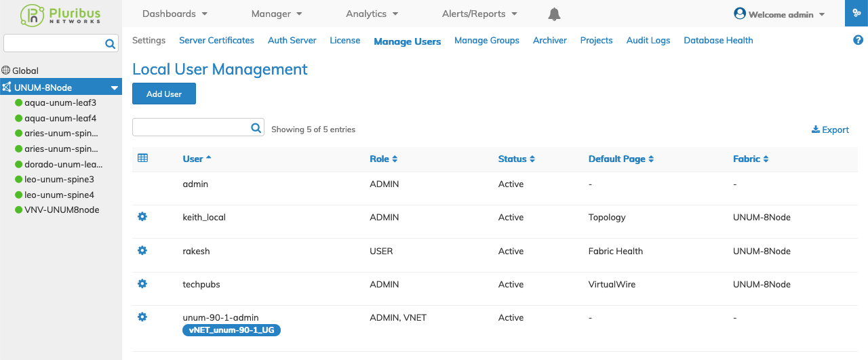Click the user table search field
This screenshot has height=360, width=868.
pyautogui.click(x=191, y=127)
